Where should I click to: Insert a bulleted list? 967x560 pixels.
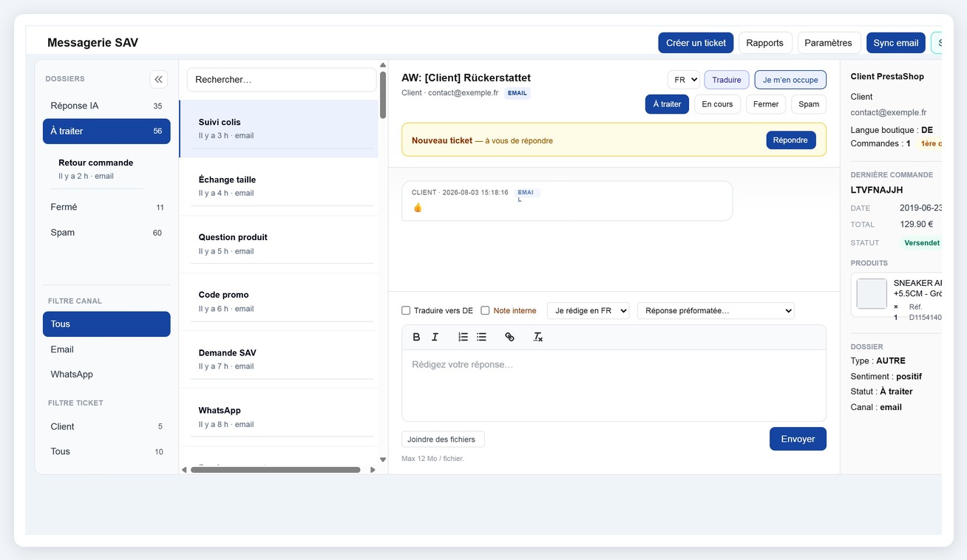481,337
